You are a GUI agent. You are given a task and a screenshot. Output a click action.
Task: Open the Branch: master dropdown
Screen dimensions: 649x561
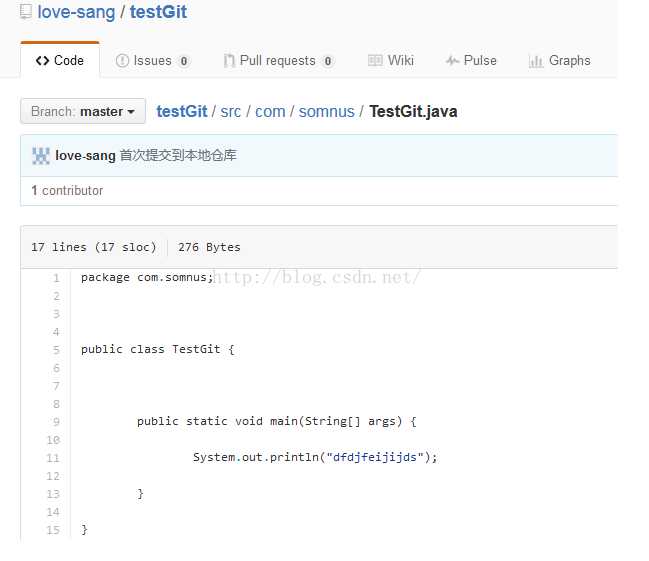83,111
